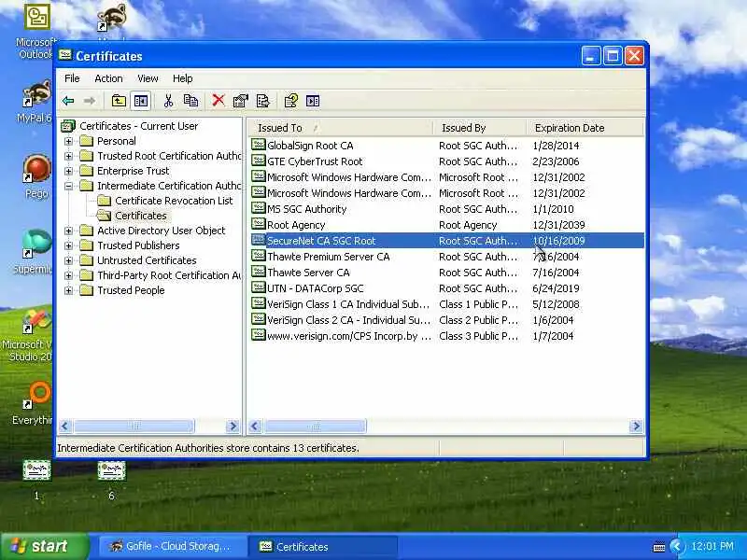This screenshot has width=747, height=560.
Task: Click tree pane scroll right arrow
Action: coord(233,426)
